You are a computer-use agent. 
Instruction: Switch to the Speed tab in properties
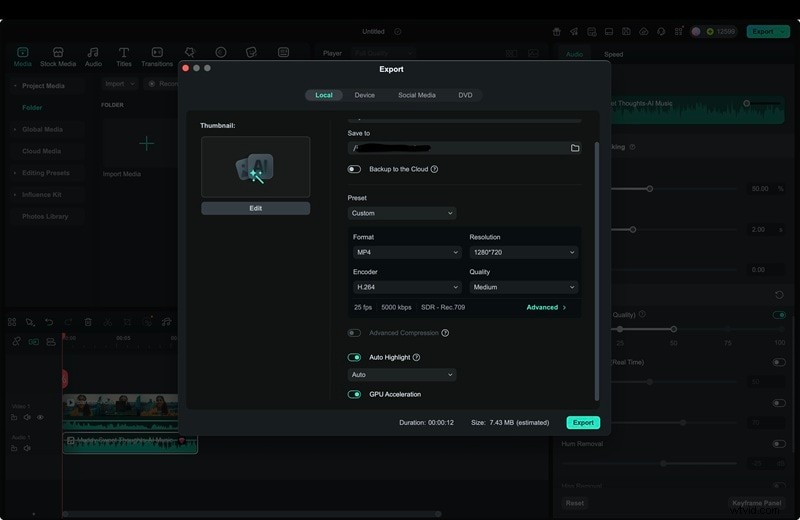point(613,54)
